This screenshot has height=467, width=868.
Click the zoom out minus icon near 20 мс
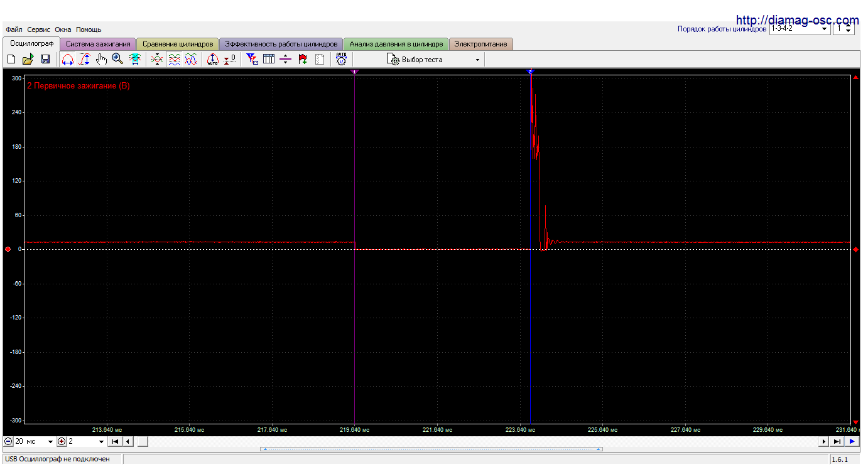8,441
